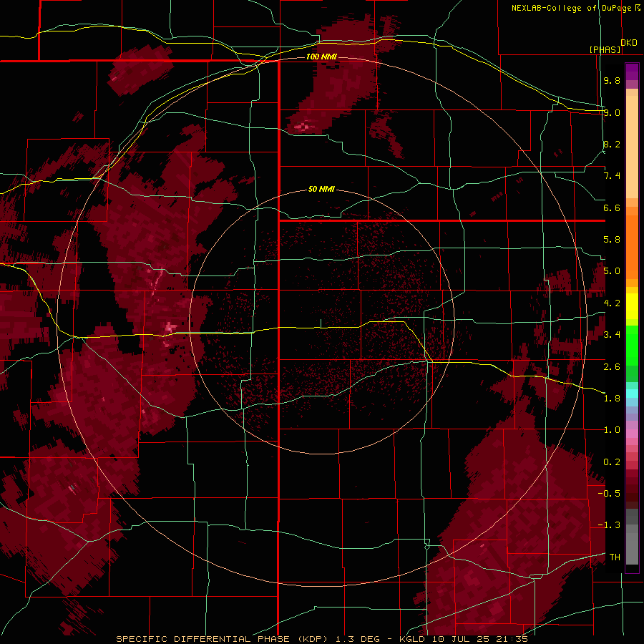The height and width of the screenshot is (644, 644).
Task: Select the 3.4 scale value
Action: [x=612, y=335]
